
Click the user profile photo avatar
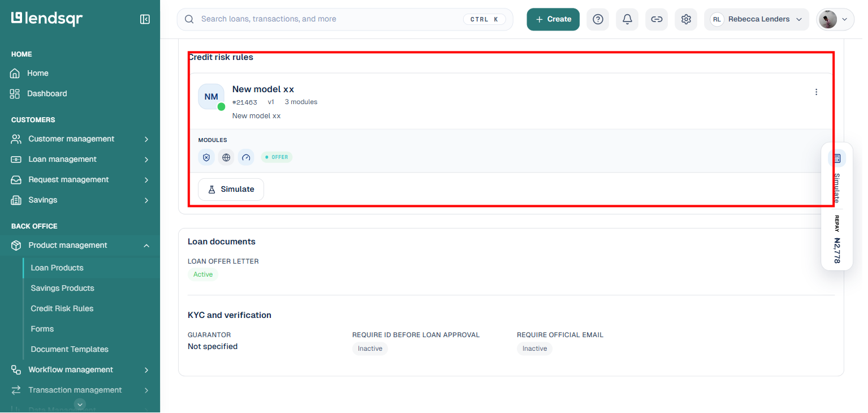point(828,19)
